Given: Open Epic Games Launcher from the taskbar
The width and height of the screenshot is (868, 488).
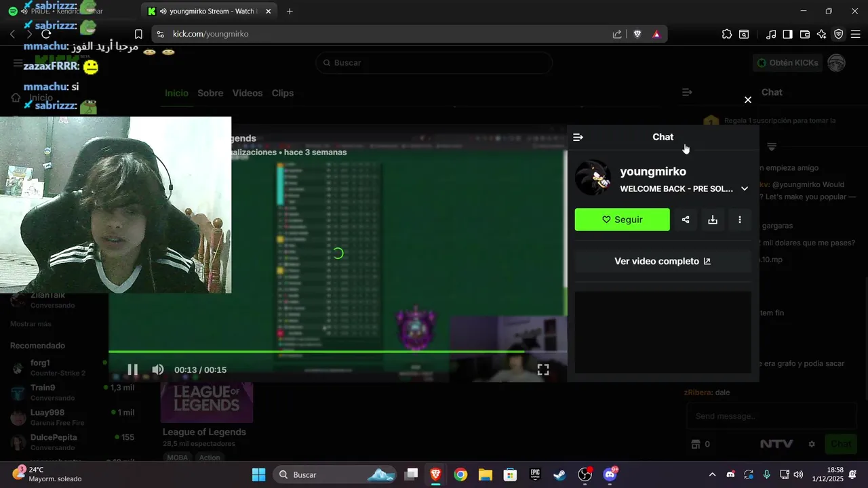Looking at the screenshot, I should 535,474.
